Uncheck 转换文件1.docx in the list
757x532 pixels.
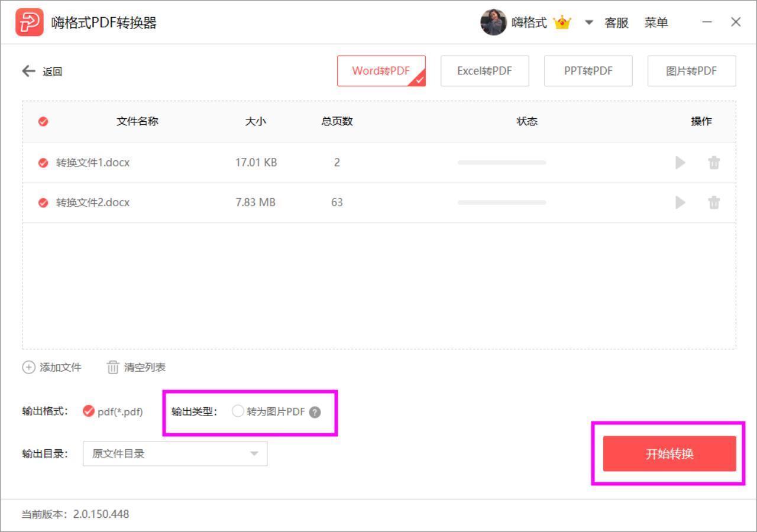(x=42, y=163)
